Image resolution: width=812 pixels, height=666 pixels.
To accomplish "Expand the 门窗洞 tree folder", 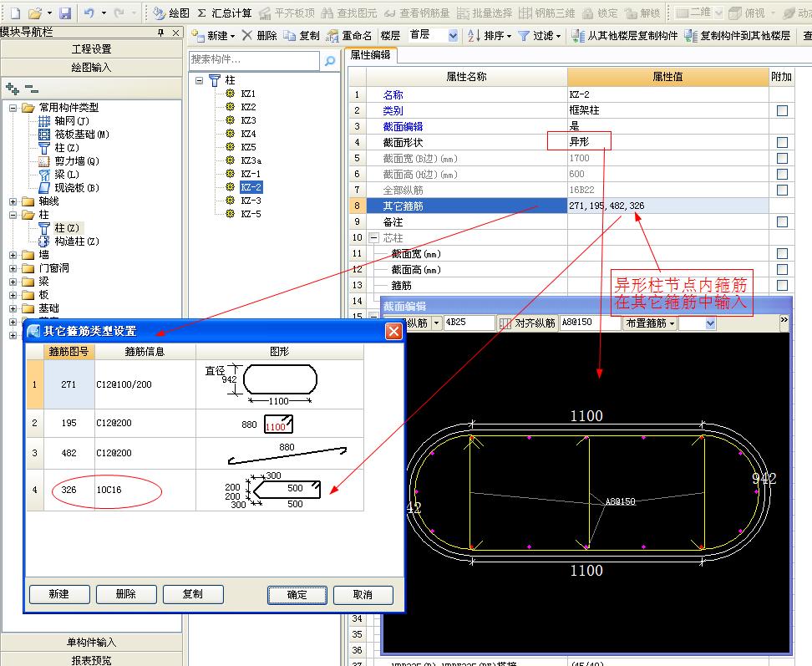I will (13, 268).
